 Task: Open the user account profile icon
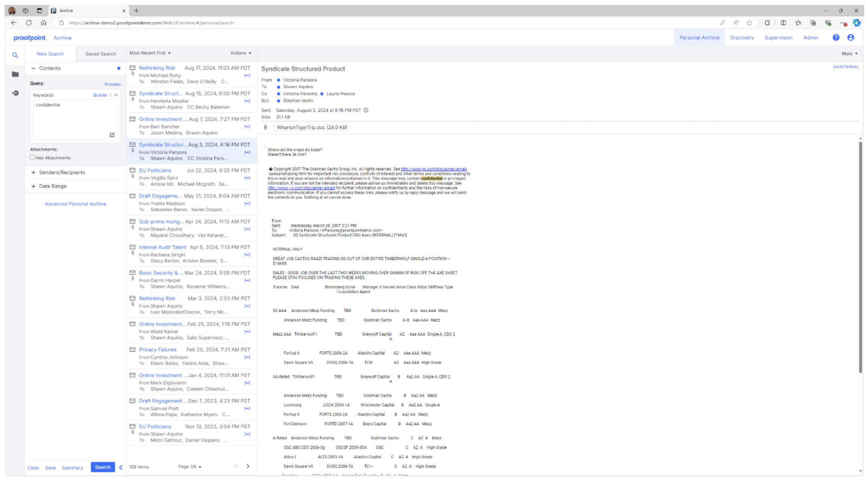click(x=851, y=38)
